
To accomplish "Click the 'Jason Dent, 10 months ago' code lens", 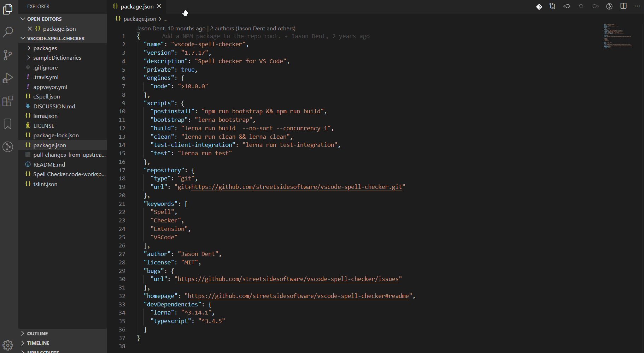I will click(171, 28).
